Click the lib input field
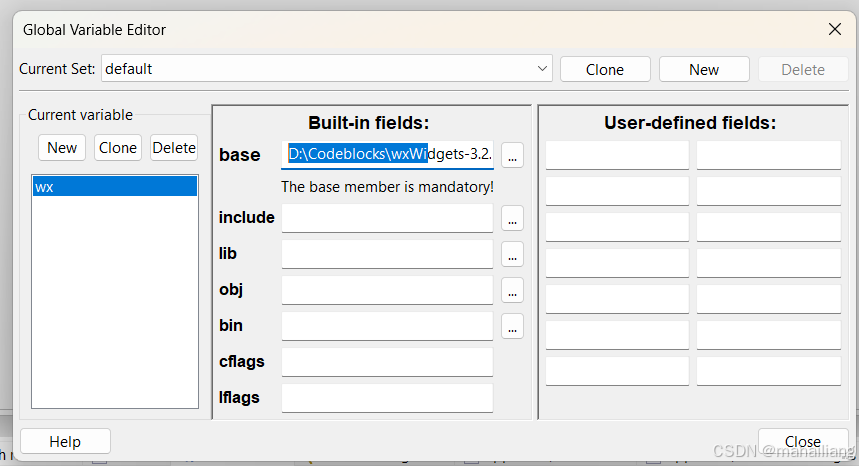Image resolution: width=859 pixels, height=466 pixels. pyautogui.click(x=387, y=254)
